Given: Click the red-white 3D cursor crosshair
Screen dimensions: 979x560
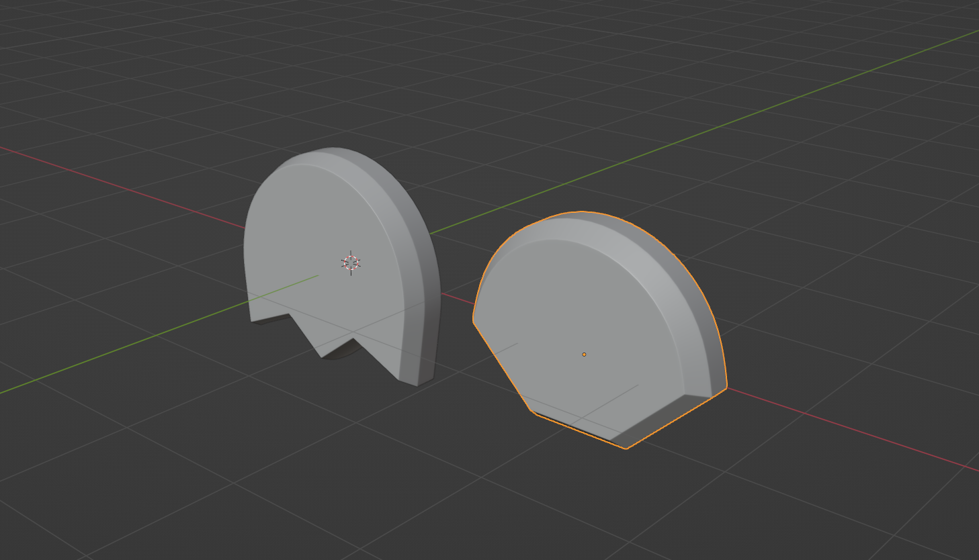Looking at the screenshot, I should pyautogui.click(x=351, y=263).
